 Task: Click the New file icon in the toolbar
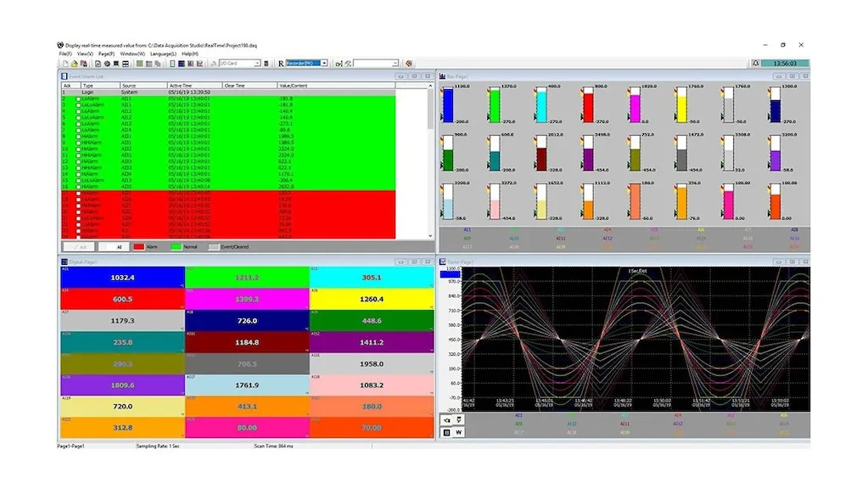(x=65, y=64)
